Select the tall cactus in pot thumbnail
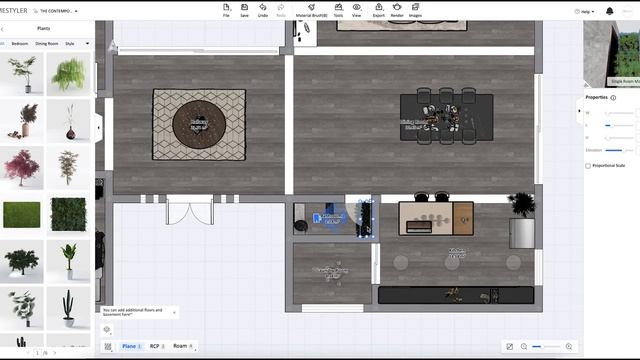Screen dimensions: 640x360 (69, 309)
